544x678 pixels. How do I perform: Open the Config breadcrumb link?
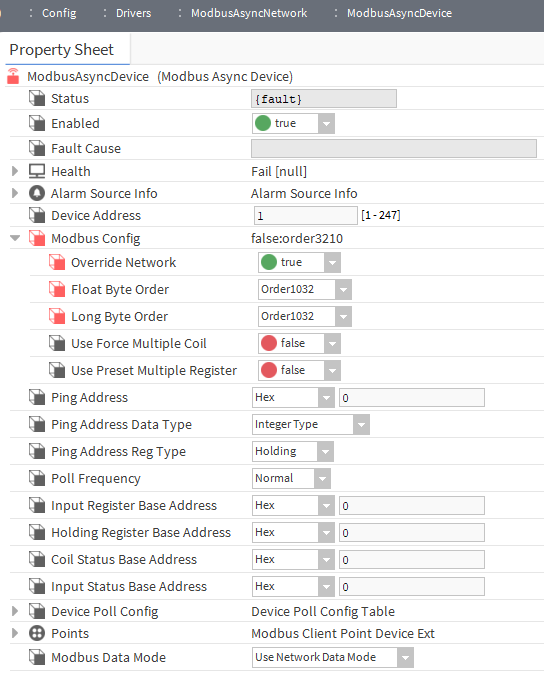[59, 13]
